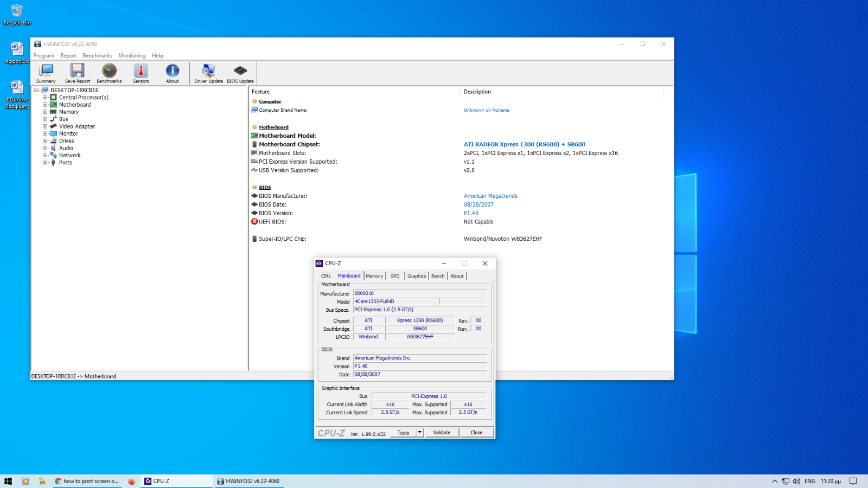Switch to the SPD tab in CPU-Z
Image resolution: width=868 pixels, height=488 pixels.
(395, 276)
